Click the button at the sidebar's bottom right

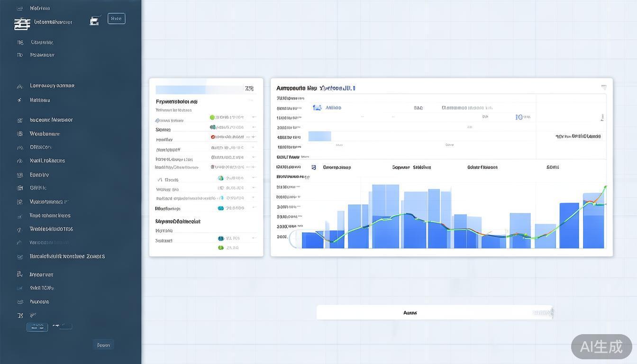click(x=103, y=345)
